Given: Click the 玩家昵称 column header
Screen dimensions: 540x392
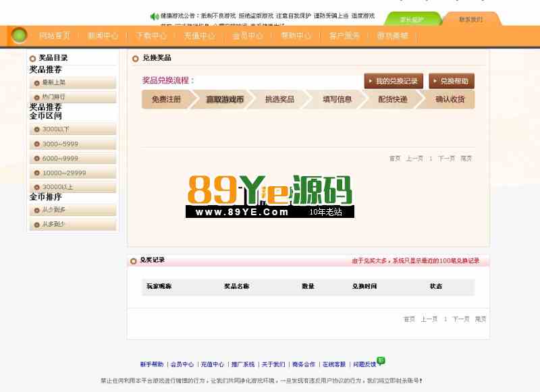Looking at the screenshot, I should click(159, 286).
